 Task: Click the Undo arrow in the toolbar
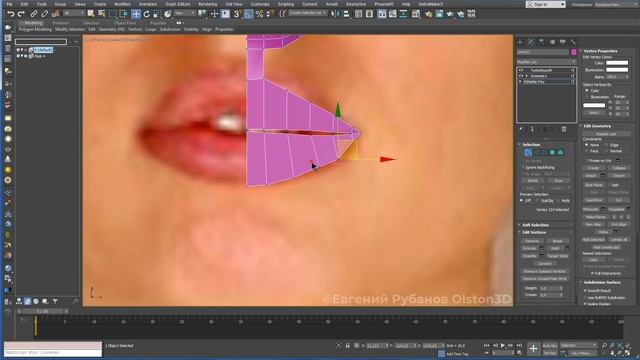click(x=11, y=14)
